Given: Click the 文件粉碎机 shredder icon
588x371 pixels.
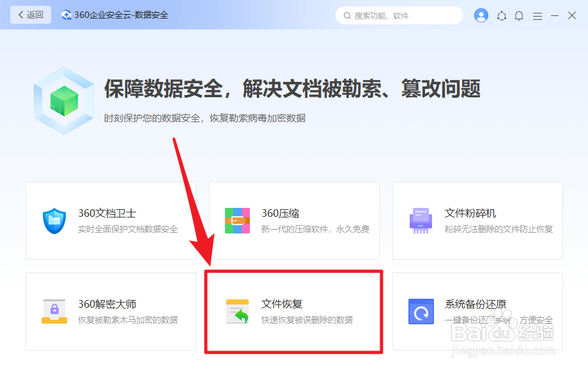Looking at the screenshot, I should 421,221.
